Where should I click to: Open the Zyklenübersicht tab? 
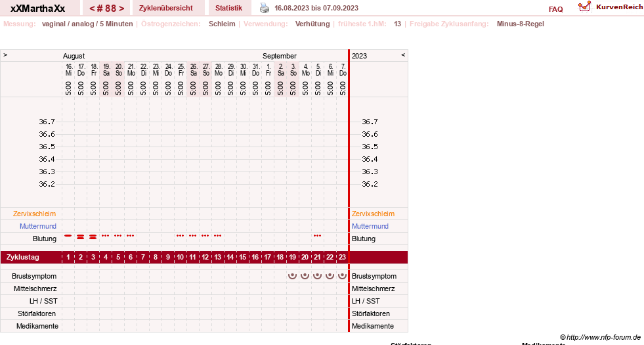click(166, 8)
